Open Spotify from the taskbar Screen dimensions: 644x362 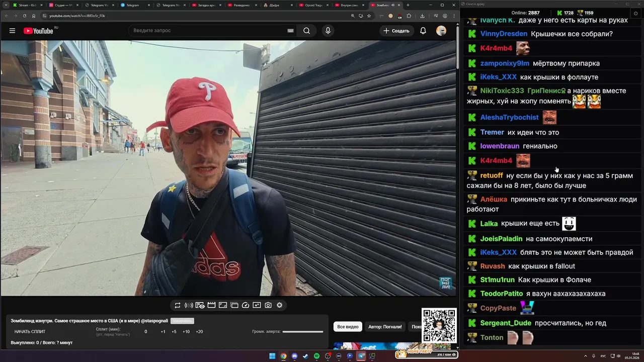click(x=316, y=356)
